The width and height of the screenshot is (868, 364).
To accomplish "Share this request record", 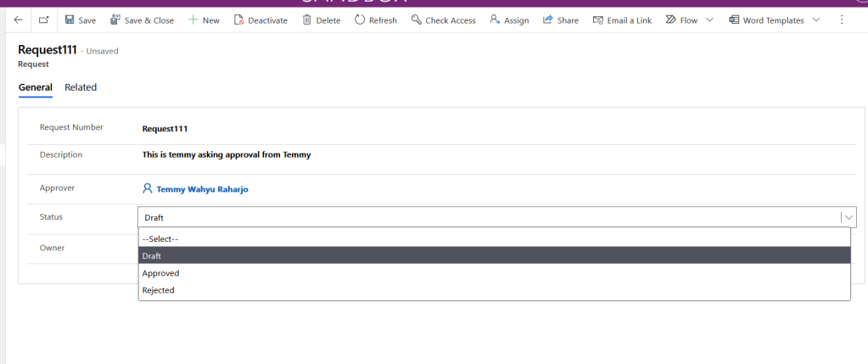I will pyautogui.click(x=560, y=20).
